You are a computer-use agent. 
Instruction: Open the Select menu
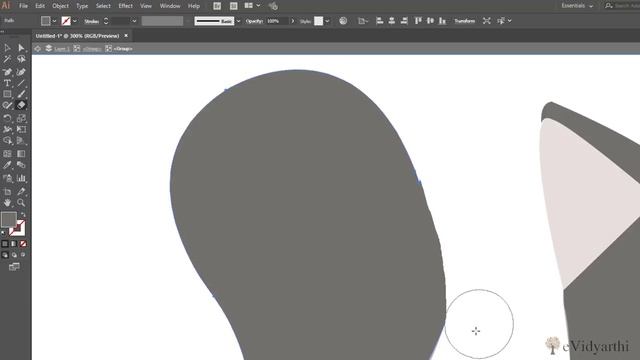tap(103, 6)
